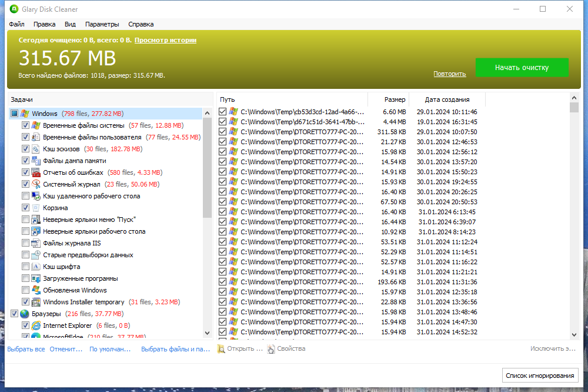Click the Windows flag icon in tasks tree
The width and height of the screenshot is (588, 392).
tap(25, 114)
